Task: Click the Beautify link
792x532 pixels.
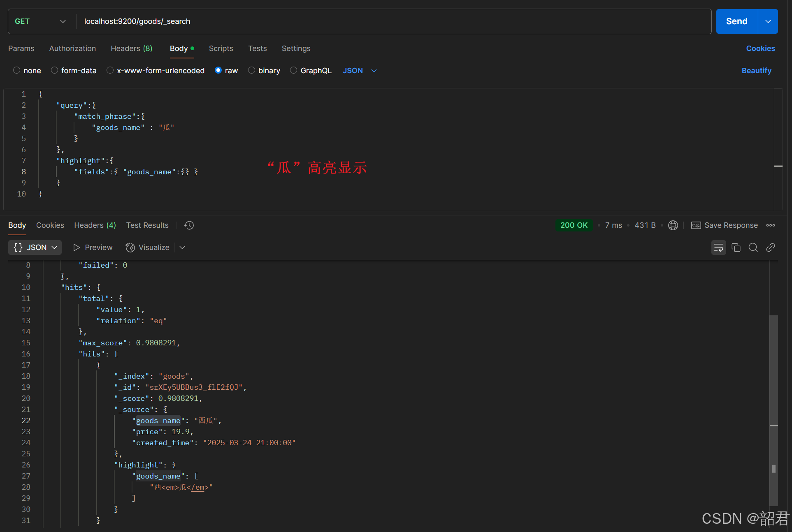Action: point(756,71)
